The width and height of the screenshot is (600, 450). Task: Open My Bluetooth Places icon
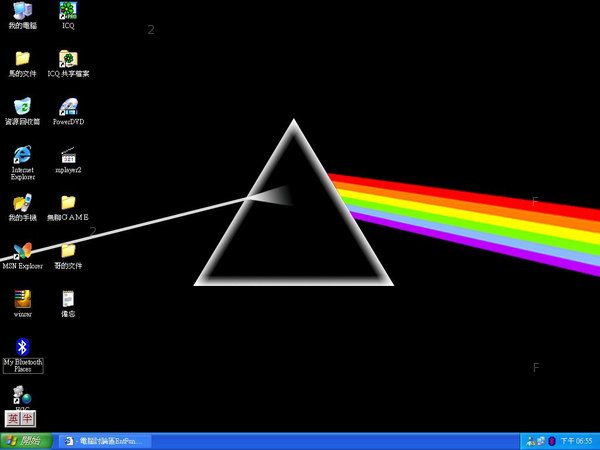(23, 355)
